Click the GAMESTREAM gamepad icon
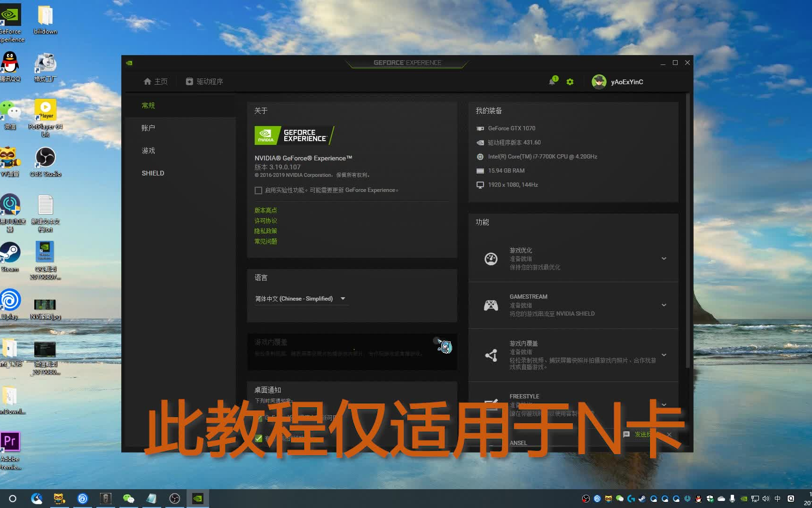 [491, 305]
